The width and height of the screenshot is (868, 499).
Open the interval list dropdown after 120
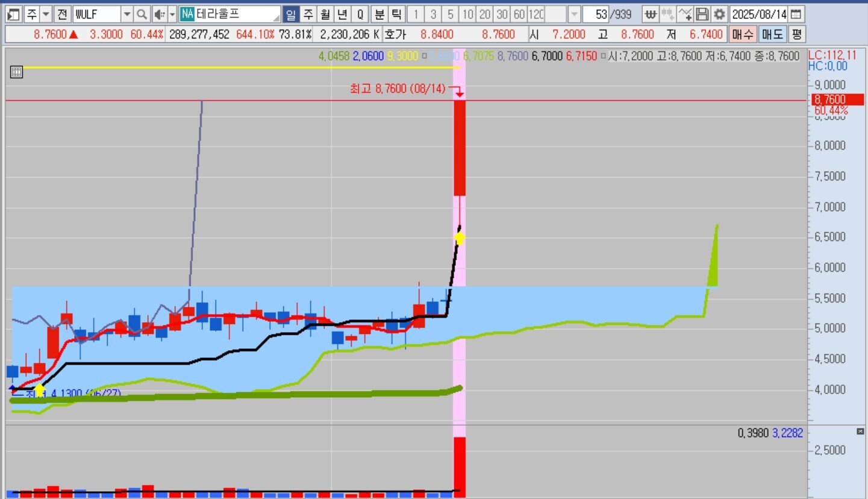point(574,14)
